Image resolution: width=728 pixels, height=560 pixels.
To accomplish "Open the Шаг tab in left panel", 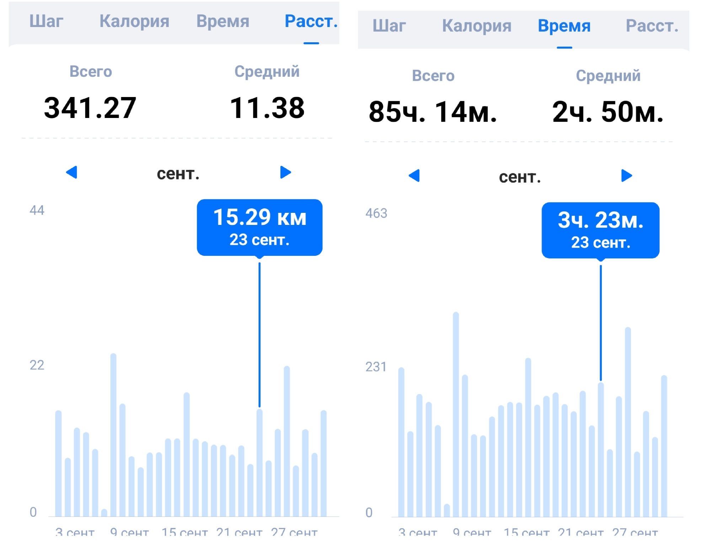I will (46, 21).
